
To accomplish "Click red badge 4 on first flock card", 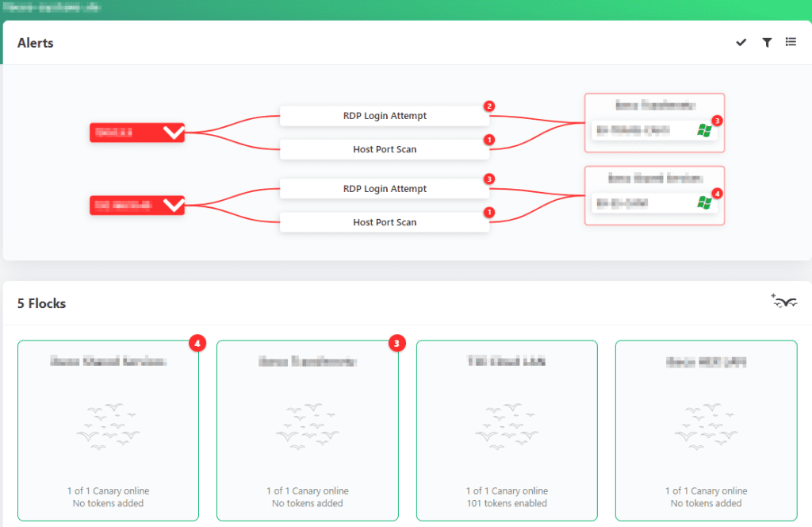I will (197, 343).
